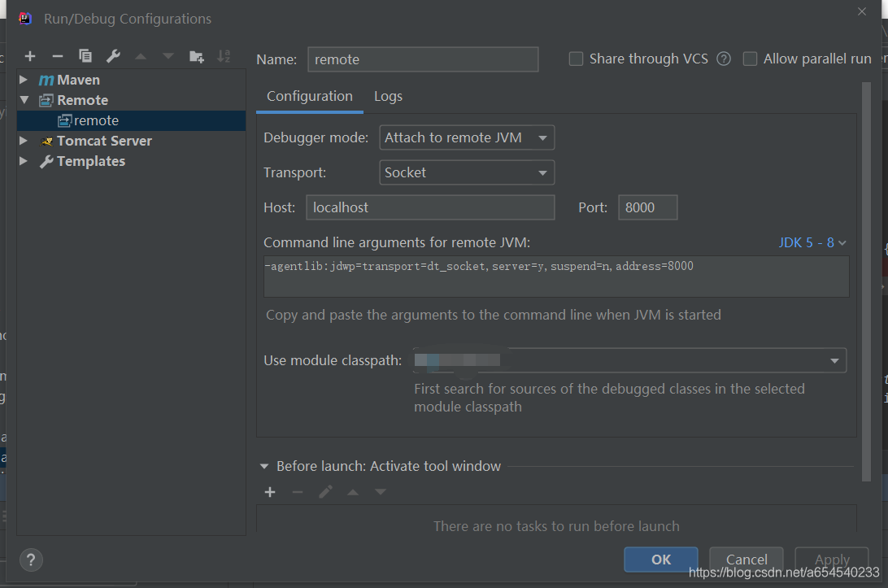888x588 pixels.
Task: Copy the selected configuration
Action: tap(85, 55)
